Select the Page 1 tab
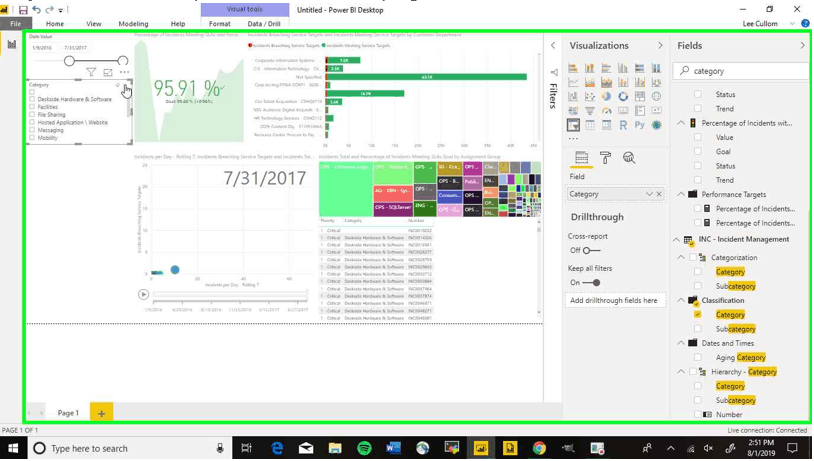This screenshot has height=461, width=814. pos(68,413)
